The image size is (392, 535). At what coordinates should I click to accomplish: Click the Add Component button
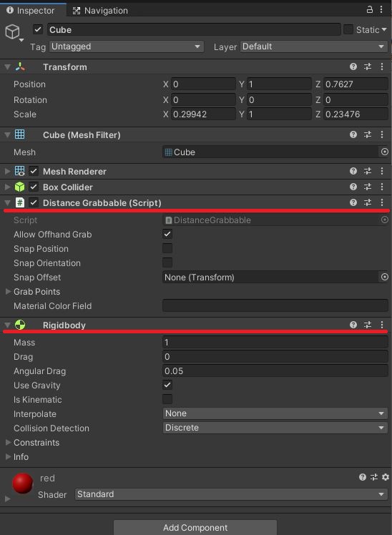pyautogui.click(x=195, y=528)
